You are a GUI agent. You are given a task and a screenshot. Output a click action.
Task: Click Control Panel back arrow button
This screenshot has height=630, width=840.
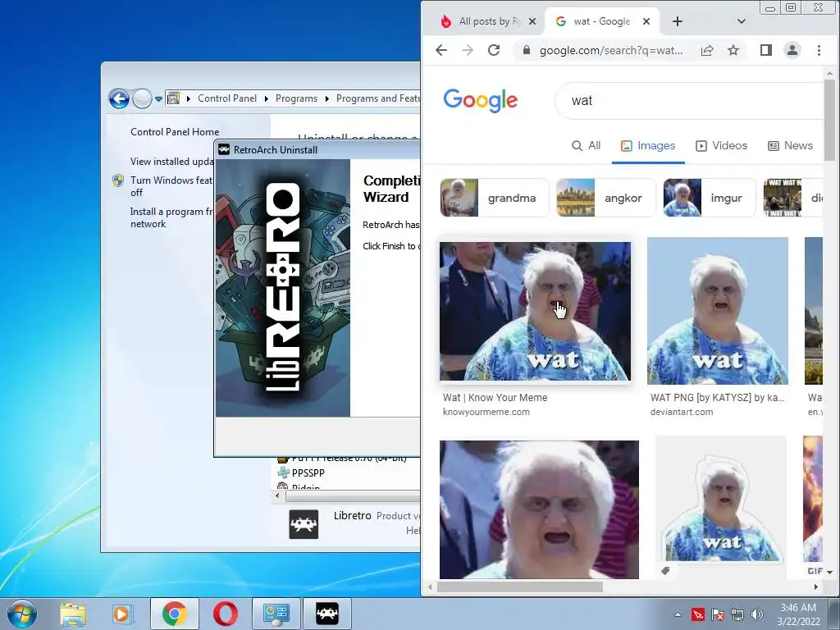[x=119, y=98]
